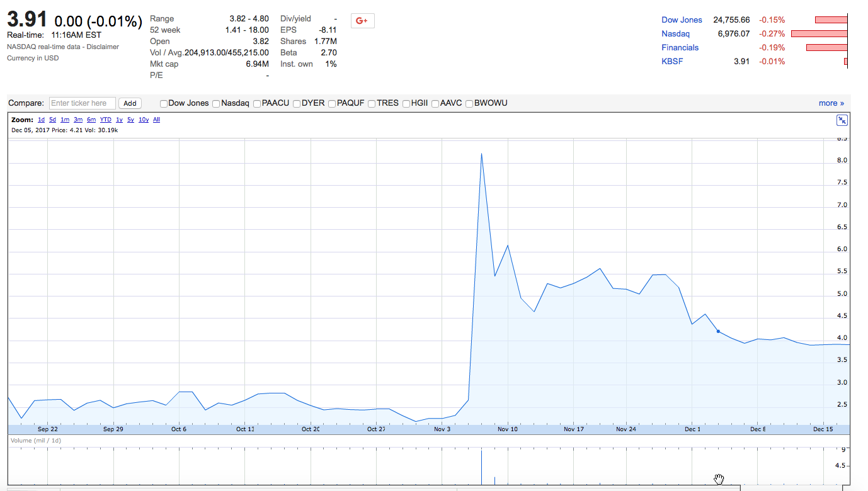
Task: Click the large 3.91 headline price
Action: 27,20
